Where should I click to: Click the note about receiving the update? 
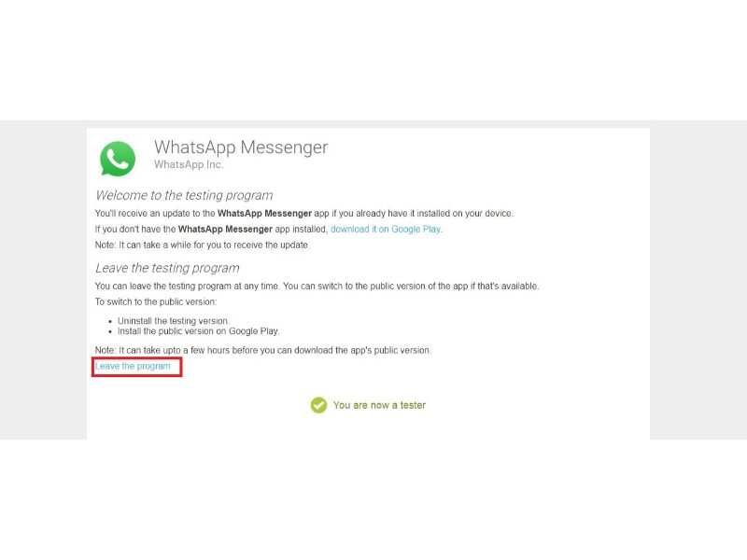[202, 245]
